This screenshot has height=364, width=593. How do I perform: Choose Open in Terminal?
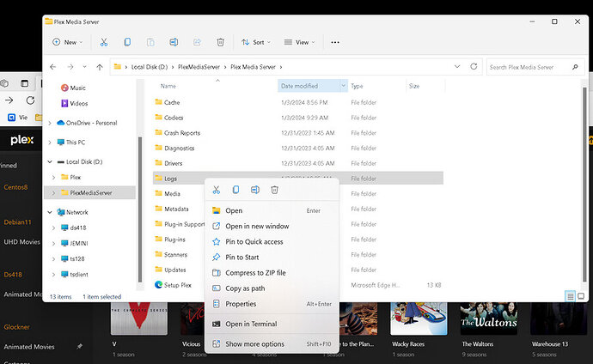pyautogui.click(x=272, y=324)
